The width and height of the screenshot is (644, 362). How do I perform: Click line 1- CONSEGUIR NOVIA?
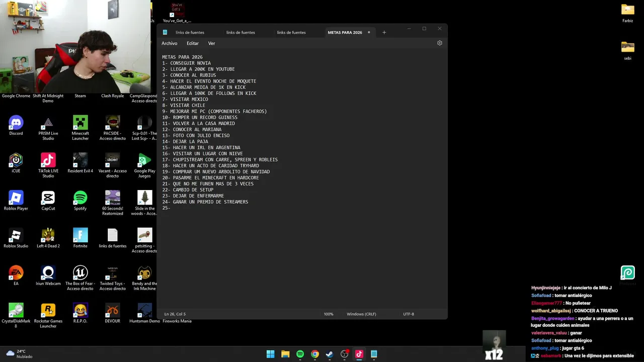point(186,63)
